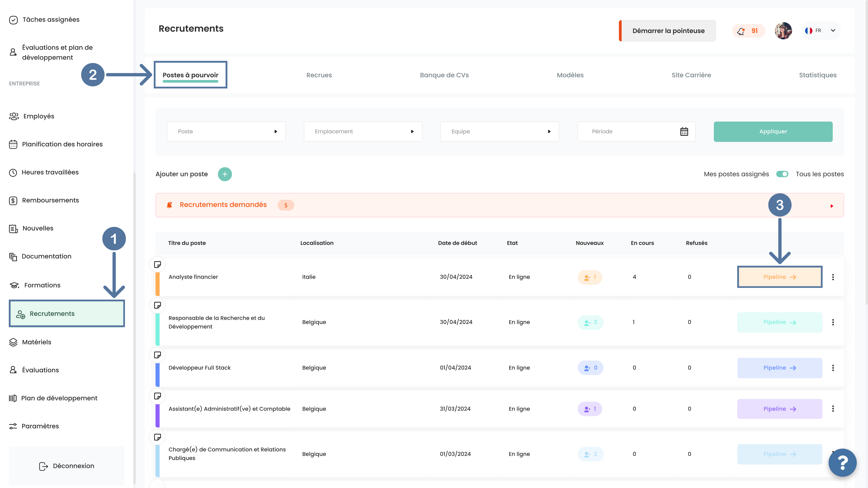The image size is (868, 488).
Task: Click the Recrutements demandés count badge 5
Action: (x=286, y=205)
